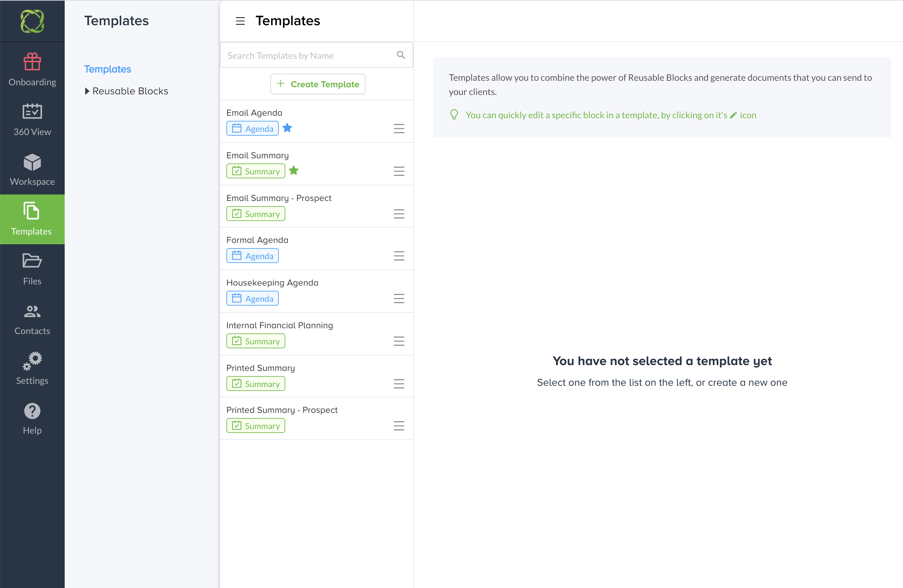
Task: Select Templates tab in dark sidebar
Action: 32,219
